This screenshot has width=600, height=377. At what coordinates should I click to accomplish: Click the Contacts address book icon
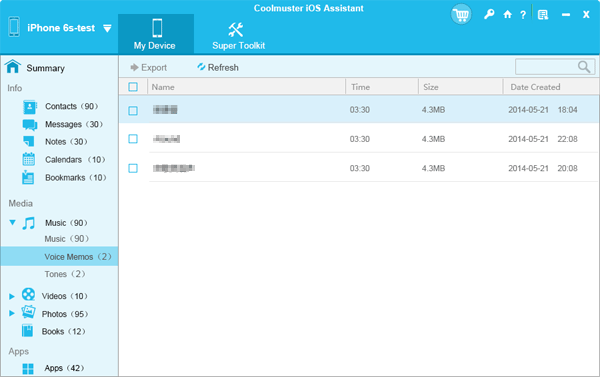29,107
